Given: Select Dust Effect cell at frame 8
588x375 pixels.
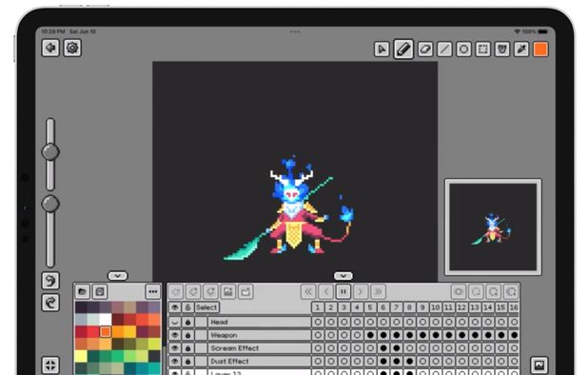Looking at the screenshot, I should (409, 362).
